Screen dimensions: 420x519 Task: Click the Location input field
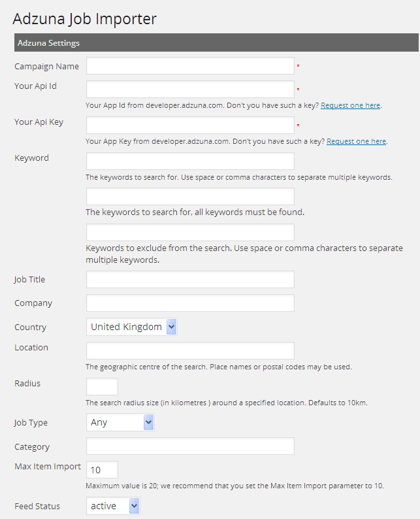tap(190, 351)
